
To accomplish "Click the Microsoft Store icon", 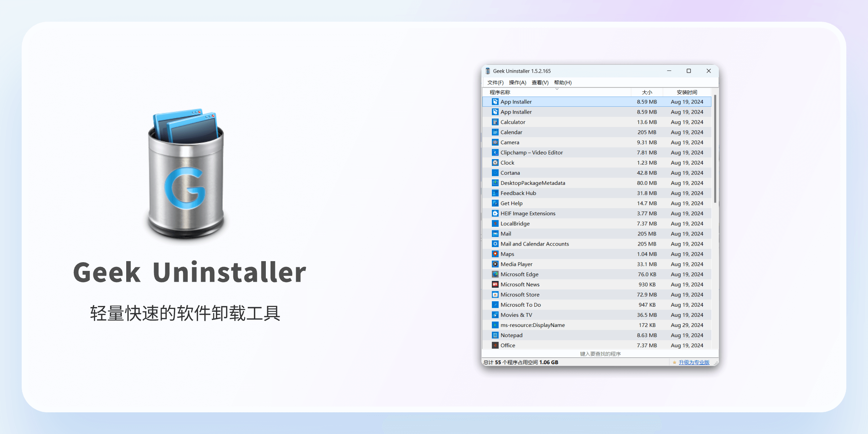I will click(x=495, y=294).
